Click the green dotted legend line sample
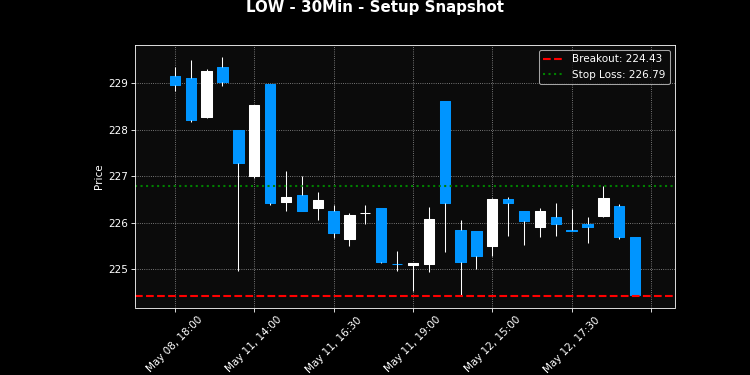This screenshot has height=375, width=750. (553, 74)
